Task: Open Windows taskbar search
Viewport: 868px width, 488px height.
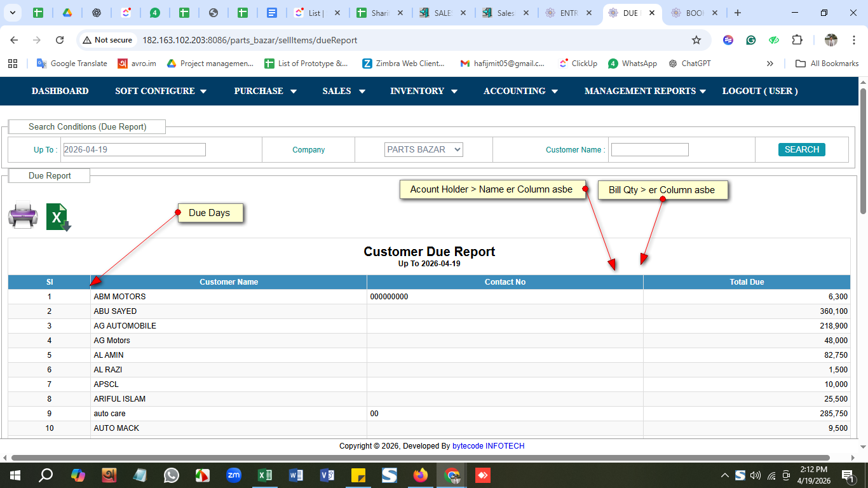Action: click(46, 475)
